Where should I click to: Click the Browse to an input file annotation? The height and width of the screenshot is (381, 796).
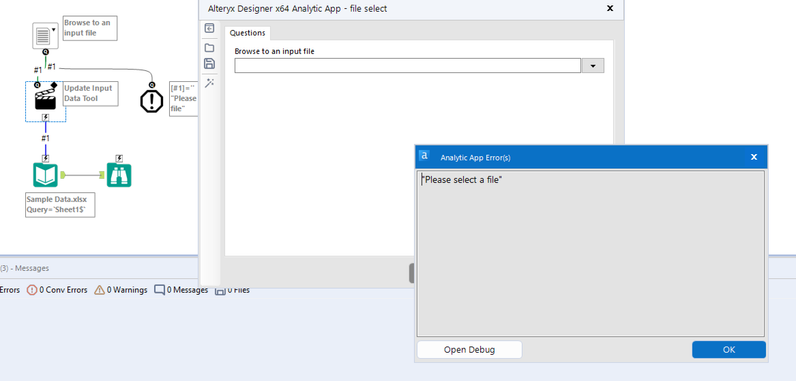point(90,28)
